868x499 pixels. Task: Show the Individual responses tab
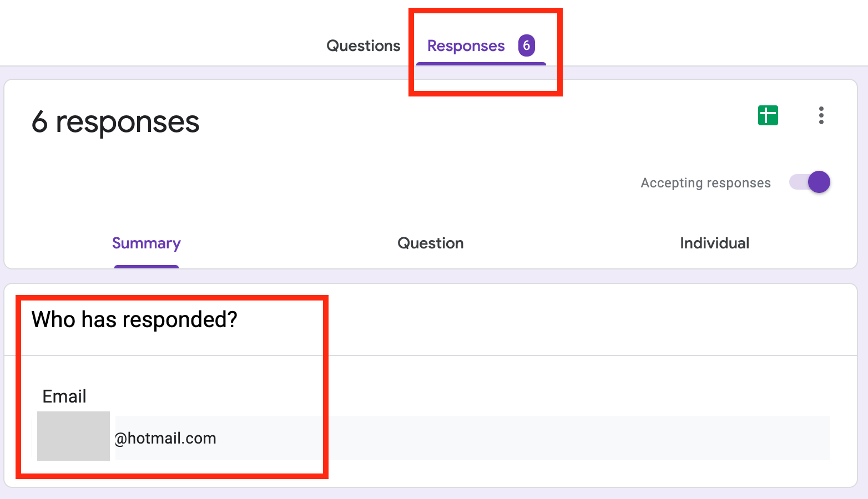coord(715,243)
